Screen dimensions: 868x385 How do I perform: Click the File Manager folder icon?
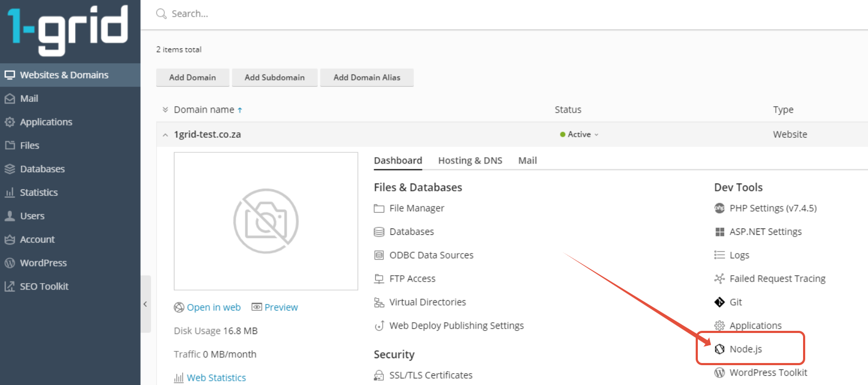pyautogui.click(x=379, y=209)
